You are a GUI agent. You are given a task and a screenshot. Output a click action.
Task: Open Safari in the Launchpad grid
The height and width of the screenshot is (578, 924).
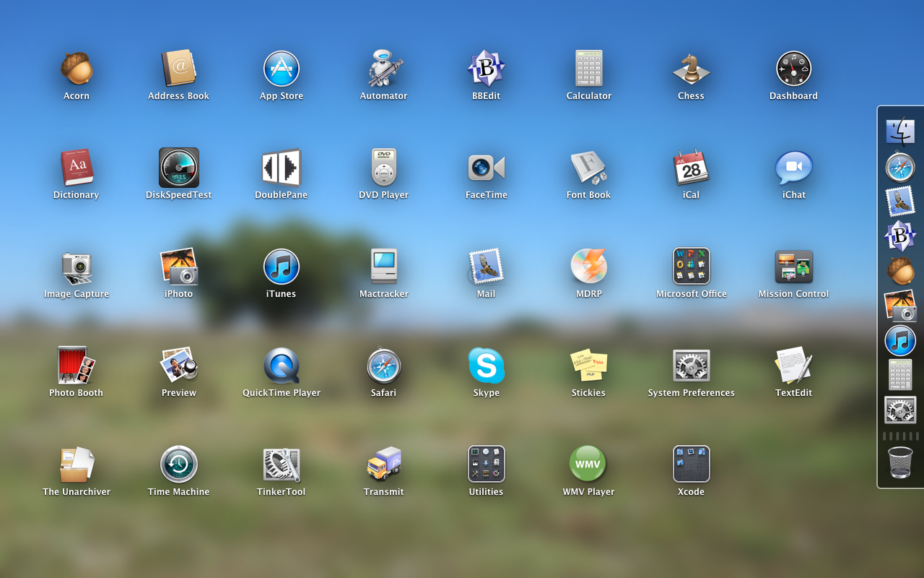(383, 366)
